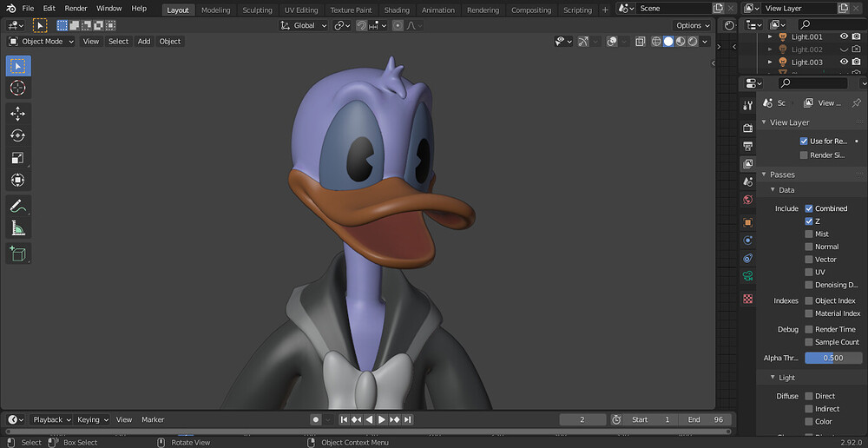Open the Options dropdown
This screenshot has width=868, height=448.
(x=692, y=25)
